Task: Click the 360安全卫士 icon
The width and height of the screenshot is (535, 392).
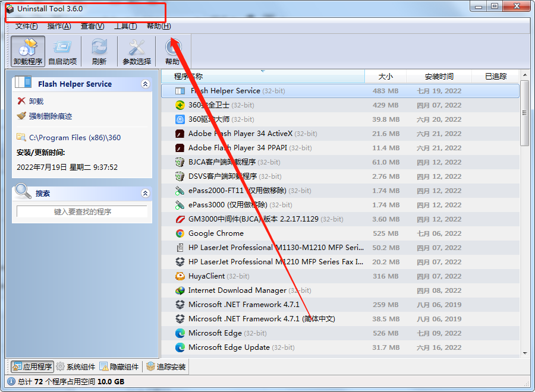Action: pyautogui.click(x=180, y=105)
